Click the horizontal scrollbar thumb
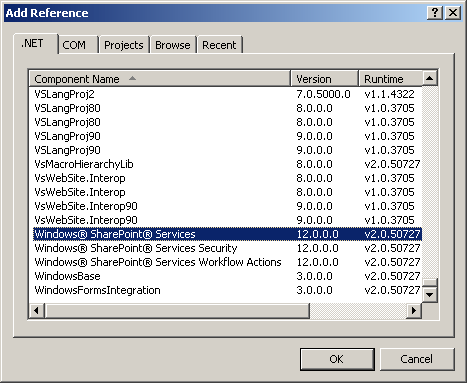 pos(177,311)
